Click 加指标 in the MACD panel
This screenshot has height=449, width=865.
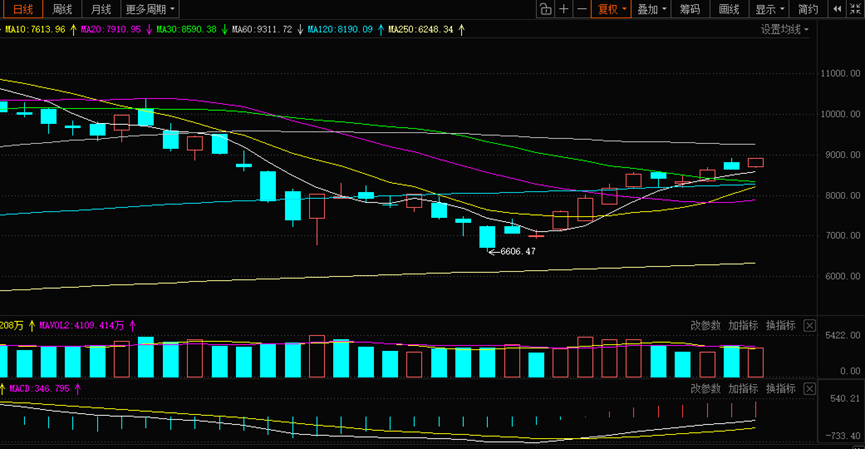[x=743, y=389]
